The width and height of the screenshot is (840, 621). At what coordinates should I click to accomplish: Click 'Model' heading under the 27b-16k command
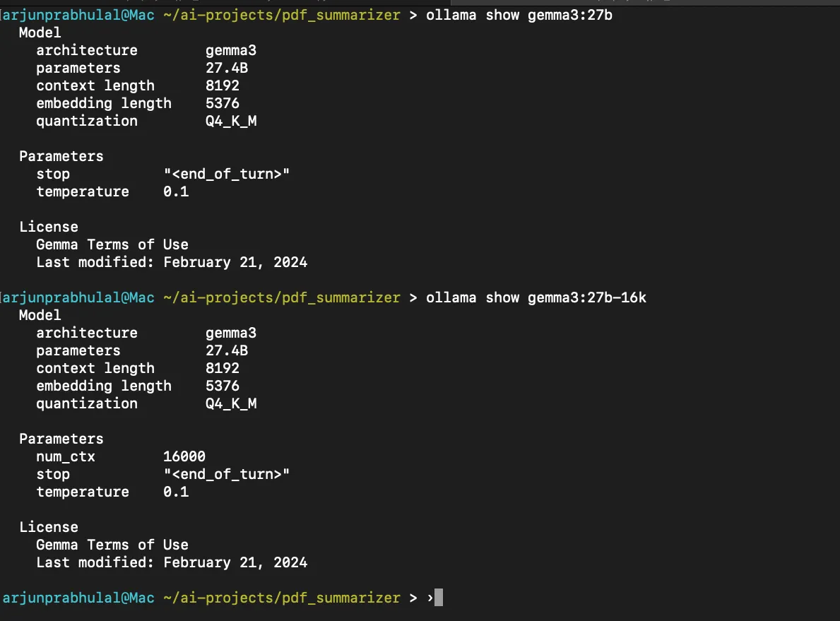click(x=40, y=315)
